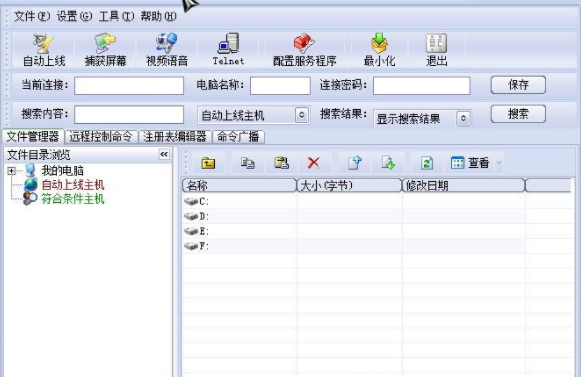
Task: Switch to the 注册表编辑器 tab
Action: point(175,137)
